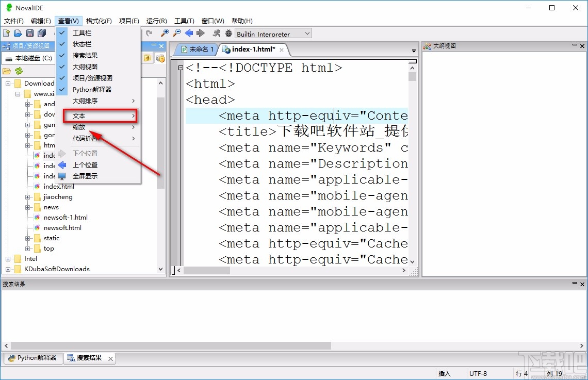Viewport: 588px width, 380px height.
Task: Open the Builtin Interpreter dropdown
Action: (273, 34)
